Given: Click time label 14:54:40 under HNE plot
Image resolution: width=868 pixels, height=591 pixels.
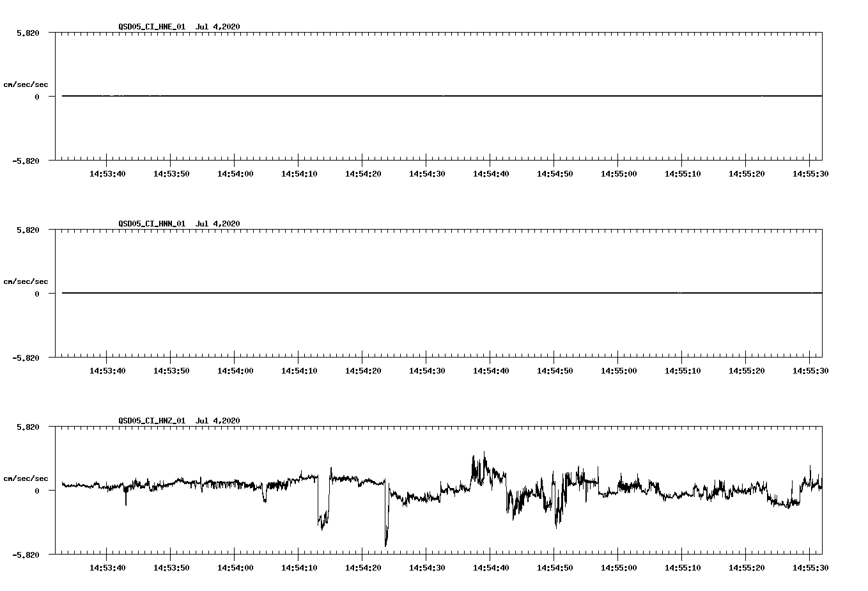Looking at the screenshot, I should 491,174.
